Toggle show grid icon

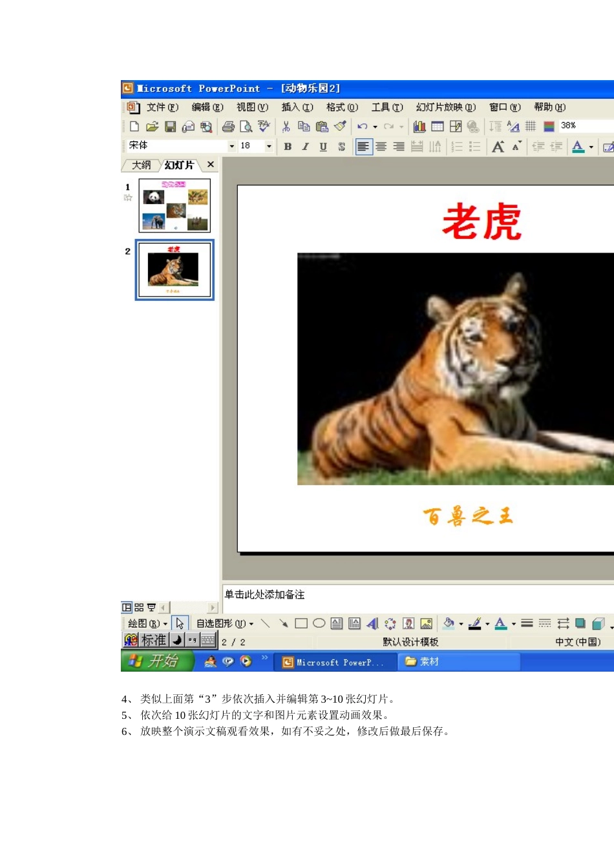[531, 127]
